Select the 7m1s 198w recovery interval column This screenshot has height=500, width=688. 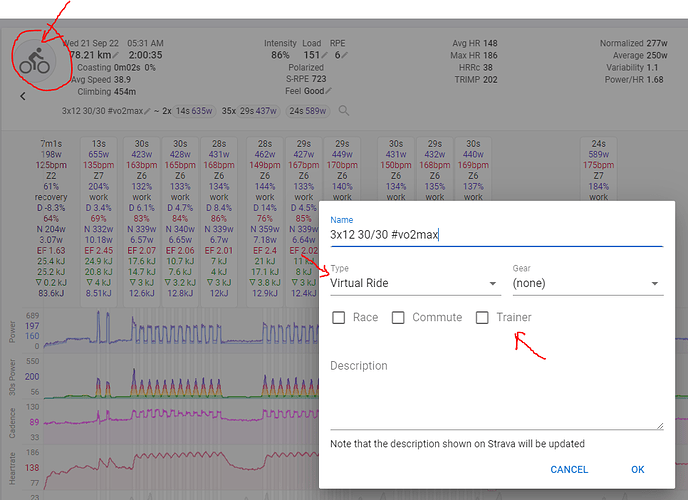pos(51,218)
